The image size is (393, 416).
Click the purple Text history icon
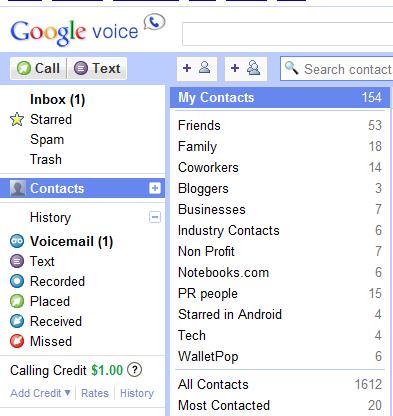[x=17, y=261]
